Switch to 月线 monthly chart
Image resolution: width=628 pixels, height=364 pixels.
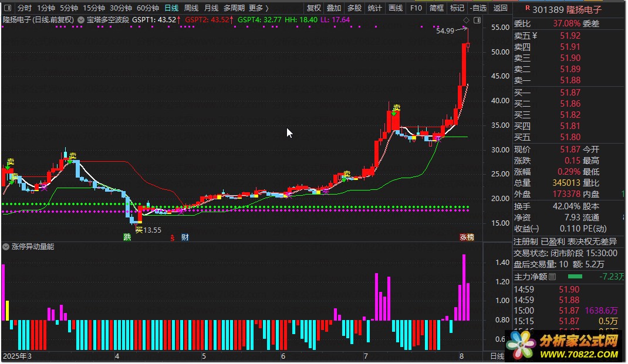211,8
